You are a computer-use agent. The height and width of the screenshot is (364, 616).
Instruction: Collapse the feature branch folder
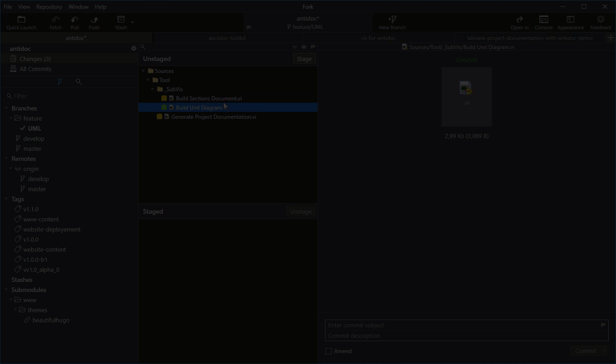point(11,118)
